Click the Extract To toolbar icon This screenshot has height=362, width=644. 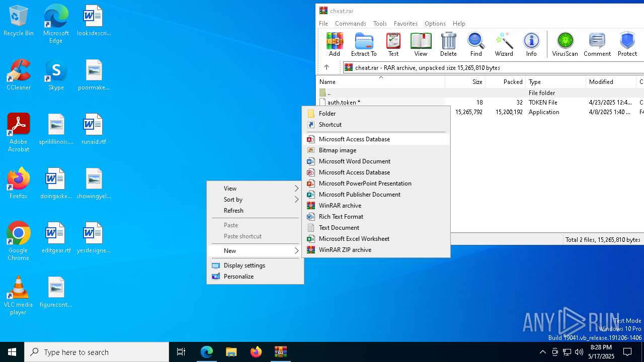tap(364, 45)
